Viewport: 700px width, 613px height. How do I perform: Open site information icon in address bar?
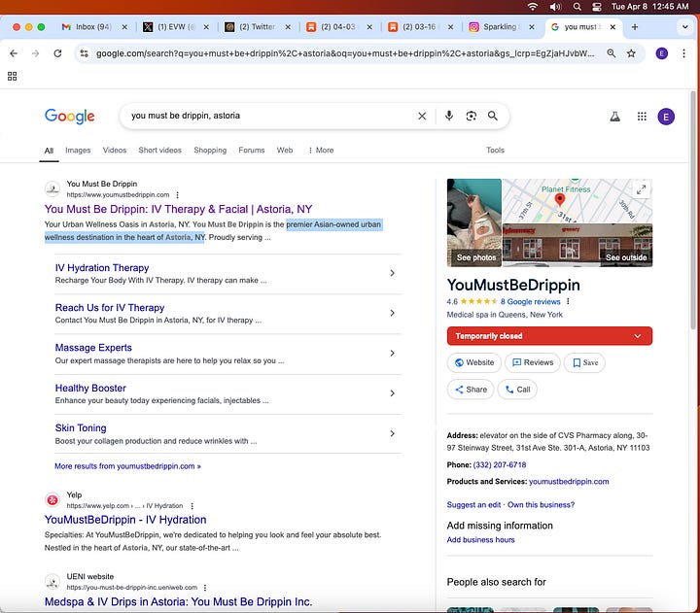tap(84, 53)
